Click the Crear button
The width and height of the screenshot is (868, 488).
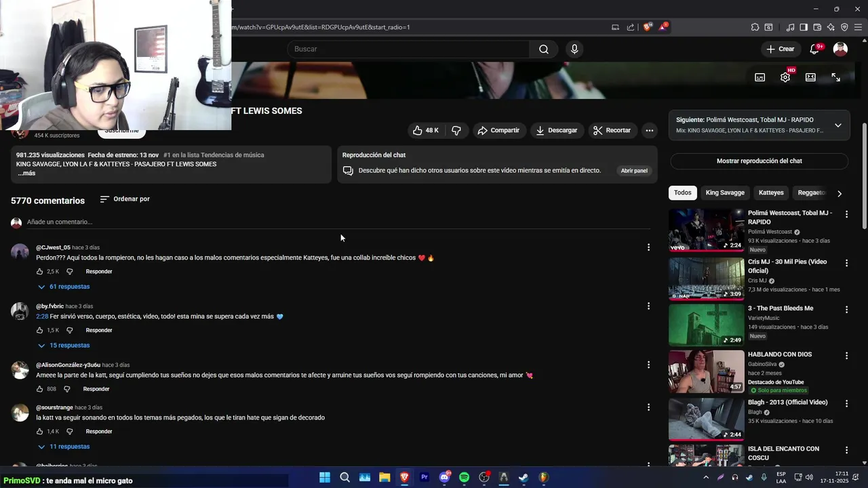[780, 49]
